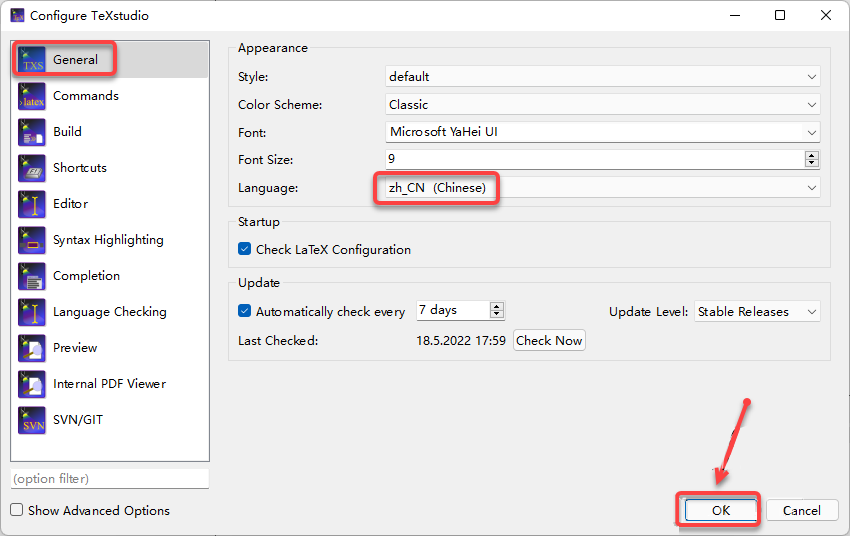
Task: Toggle Automatically check every checkbox
Action: (245, 311)
